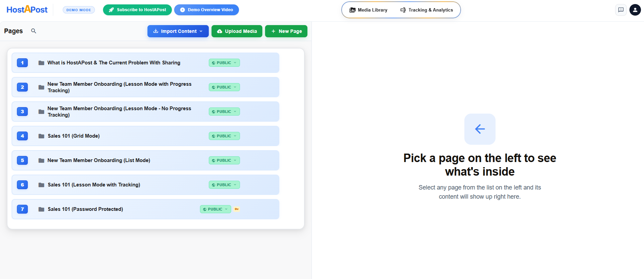Screen dimensions: 644x279
Task: Click number badge 2
Action: [x=22, y=87]
